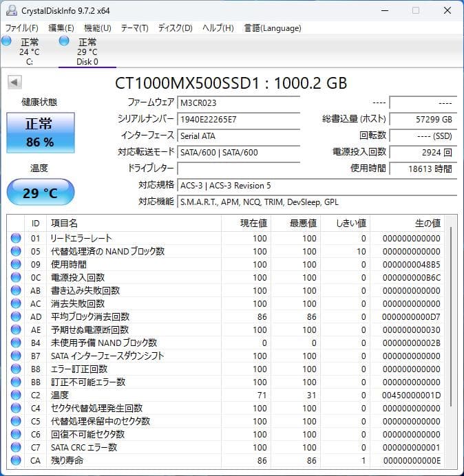
Task: Click raw value 0000000048B5 in 使用時間 row
Action: [411, 264]
